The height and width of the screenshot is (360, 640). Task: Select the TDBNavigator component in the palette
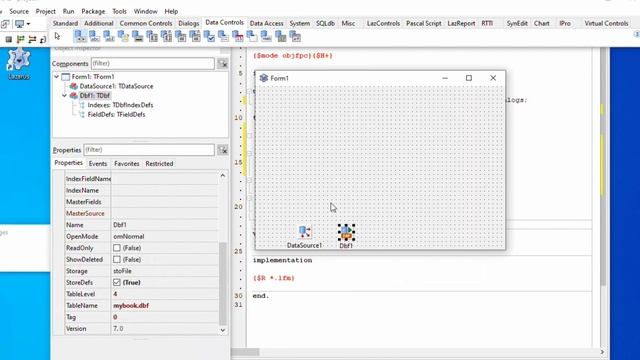80,36
